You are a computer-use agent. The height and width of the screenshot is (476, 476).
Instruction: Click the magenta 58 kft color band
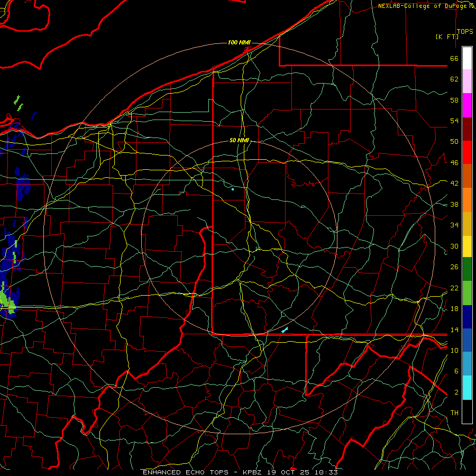467,105
